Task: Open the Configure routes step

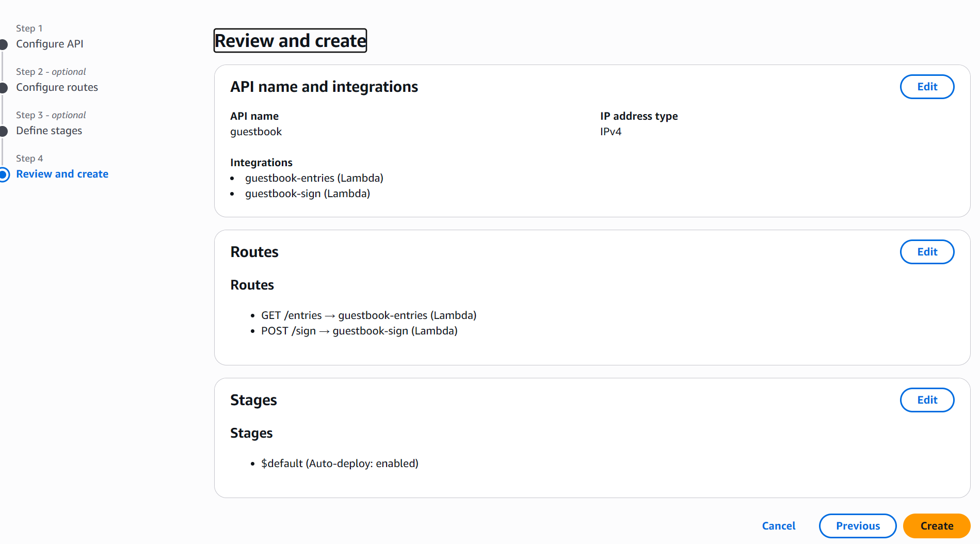Action: 57,87
